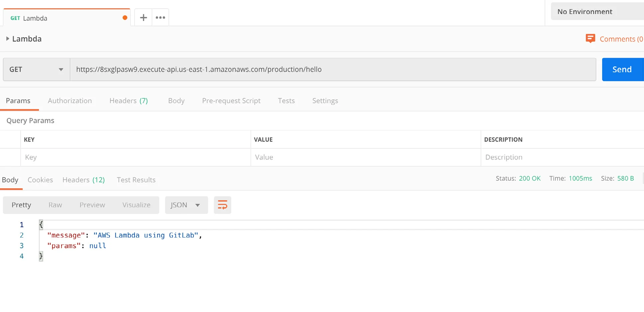Open the No Environment selector
Screen dimensions: 644x312
(597, 12)
